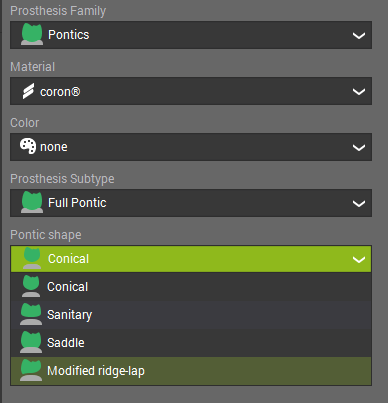Pick the Saddle pontic shape option
The height and width of the screenshot is (403, 388).
tap(191, 343)
